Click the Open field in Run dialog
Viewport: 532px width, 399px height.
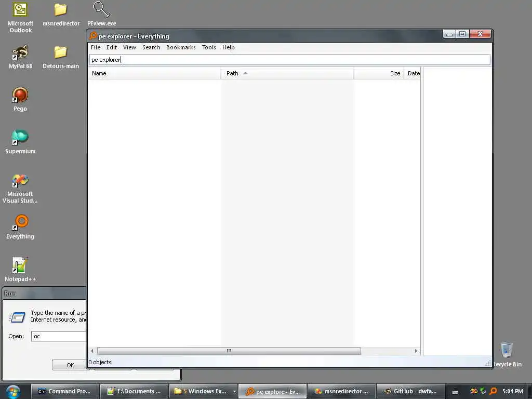tap(59, 336)
